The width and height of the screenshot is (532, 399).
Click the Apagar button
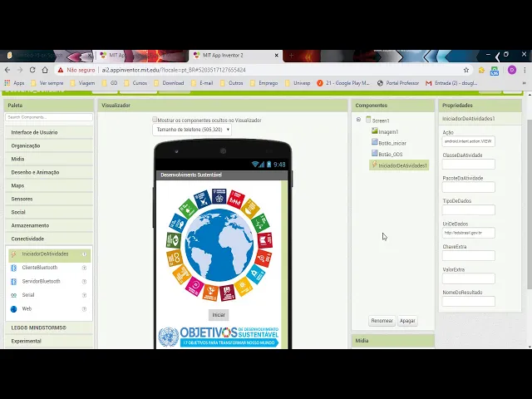[x=407, y=321]
